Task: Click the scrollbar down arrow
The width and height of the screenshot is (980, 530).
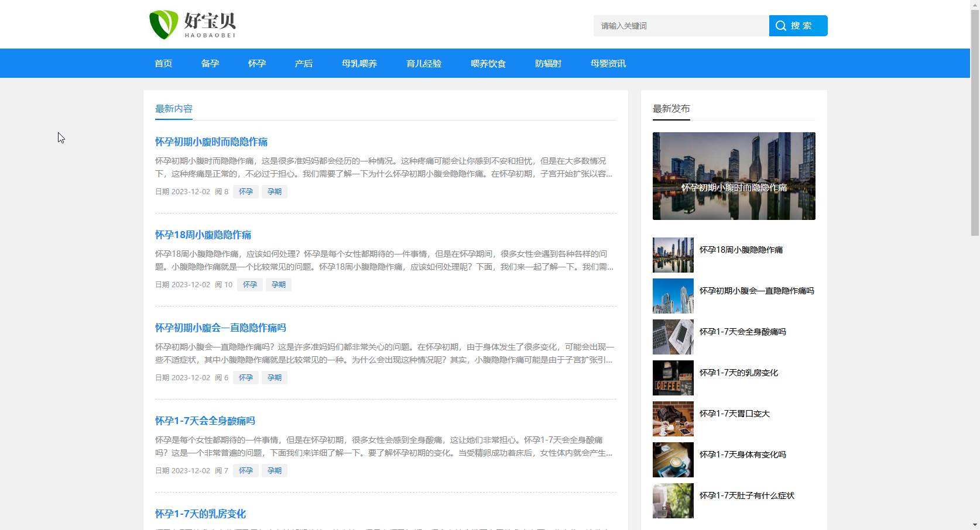Action: tap(975, 525)
